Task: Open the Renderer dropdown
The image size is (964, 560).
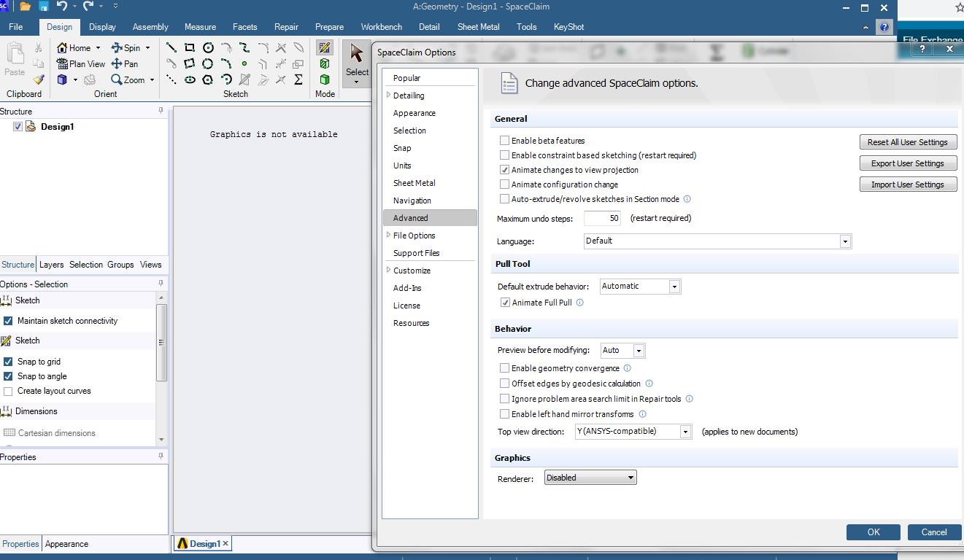Action: (x=590, y=478)
